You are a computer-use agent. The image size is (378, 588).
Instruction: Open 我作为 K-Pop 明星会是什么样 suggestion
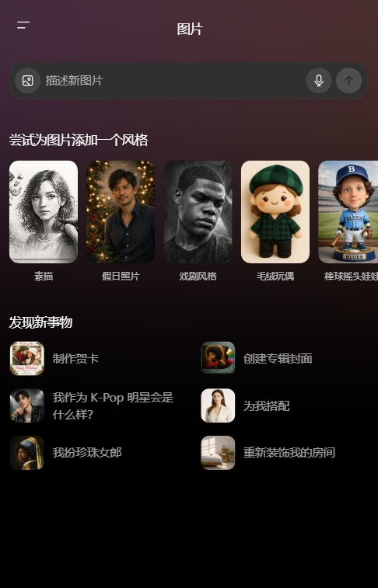pos(113,405)
